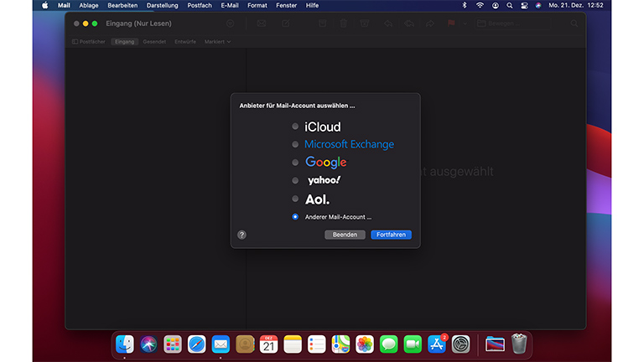The height and width of the screenshot is (362, 644).
Task: Open the Darstellung menu
Action: click(163, 5)
